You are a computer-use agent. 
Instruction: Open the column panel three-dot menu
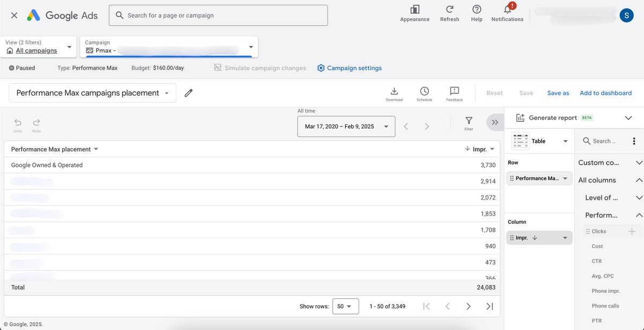(x=633, y=141)
